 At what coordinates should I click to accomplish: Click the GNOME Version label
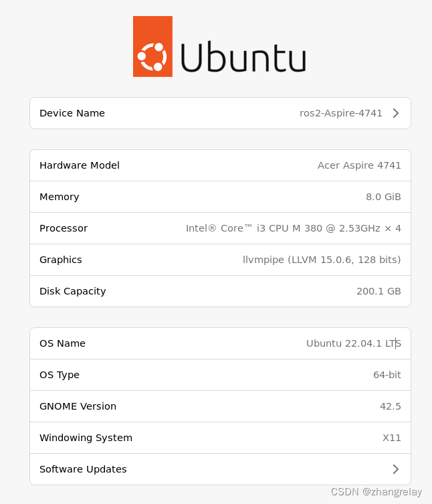click(78, 406)
